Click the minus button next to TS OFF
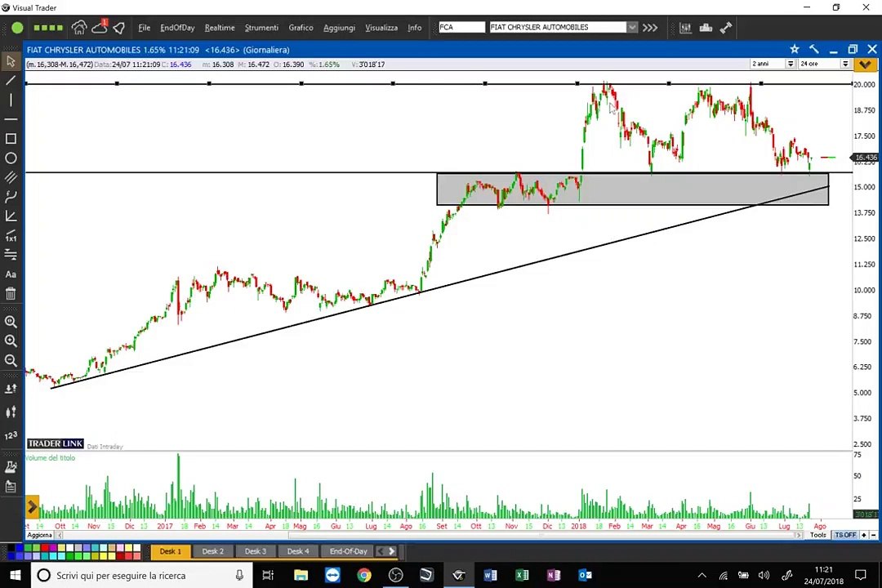This screenshot has height=588, width=882. click(873, 535)
